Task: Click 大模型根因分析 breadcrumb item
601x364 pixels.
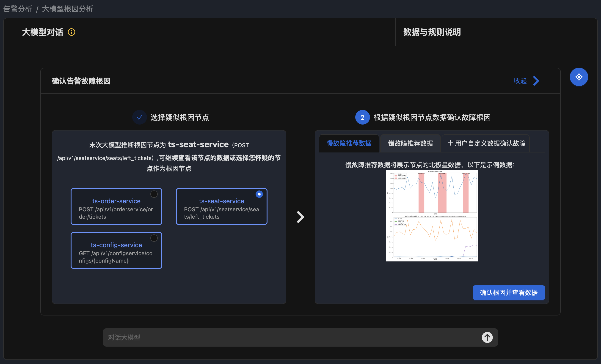Action: click(x=68, y=9)
